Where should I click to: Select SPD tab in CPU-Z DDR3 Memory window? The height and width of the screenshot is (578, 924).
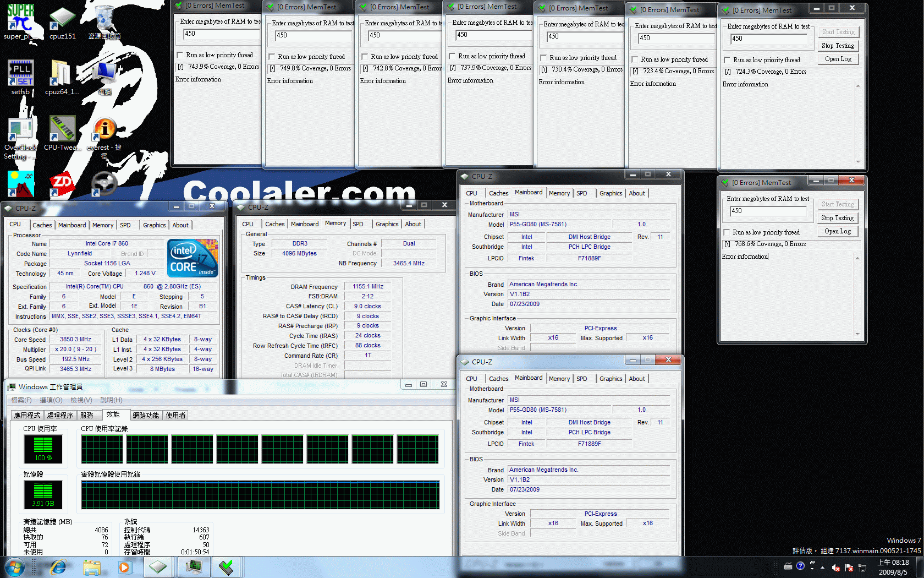pos(358,224)
